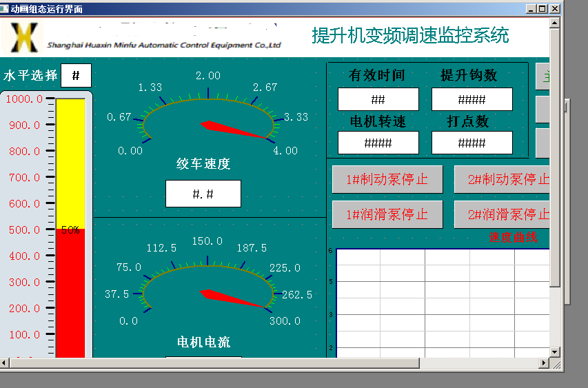Select the 提升钩数 value field

[x=472, y=99]
